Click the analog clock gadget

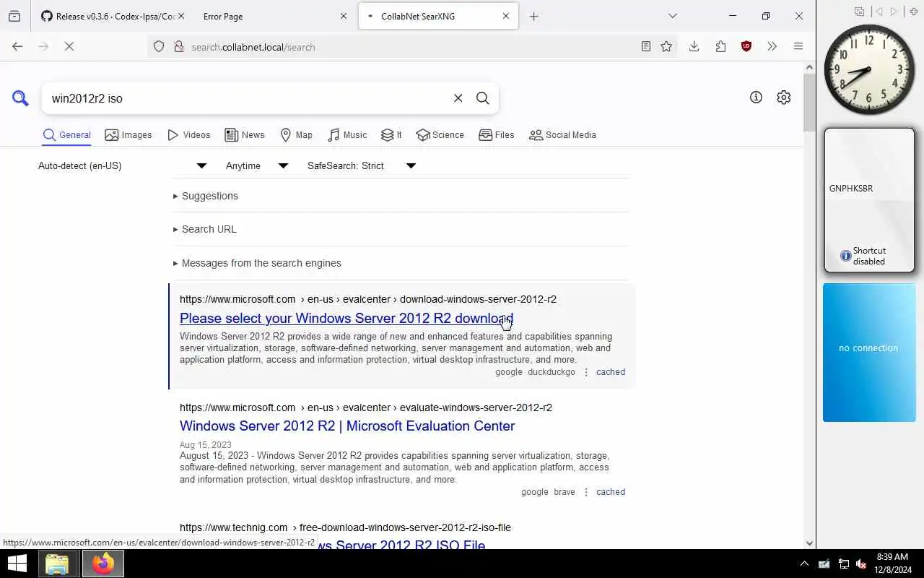pos(869,69)
